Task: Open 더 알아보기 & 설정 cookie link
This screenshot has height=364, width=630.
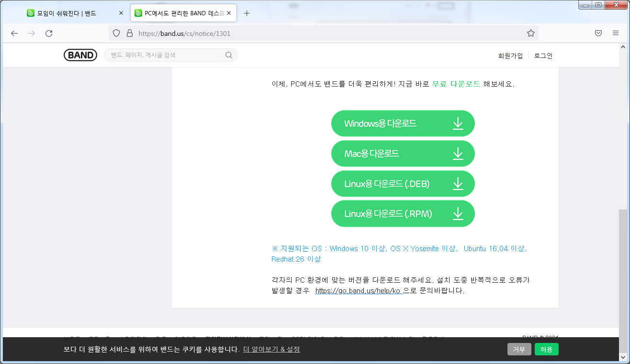Action: (271, 349)
